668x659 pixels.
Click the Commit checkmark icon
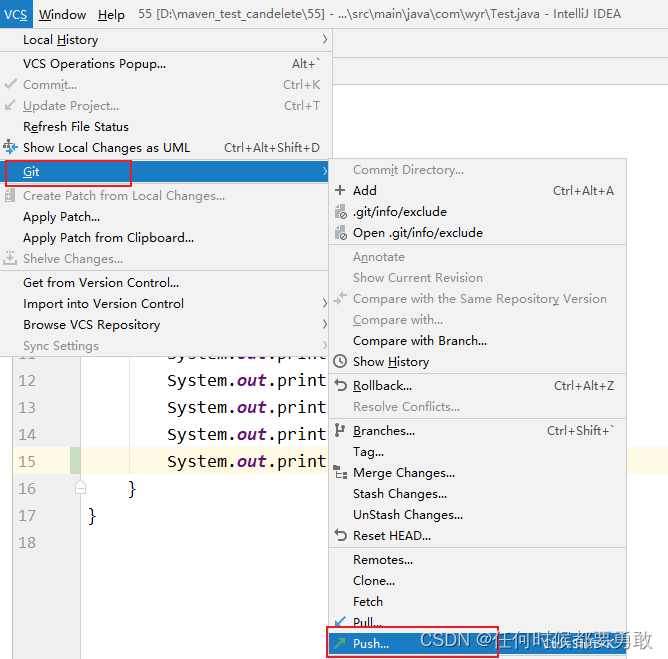coord(10,84)
